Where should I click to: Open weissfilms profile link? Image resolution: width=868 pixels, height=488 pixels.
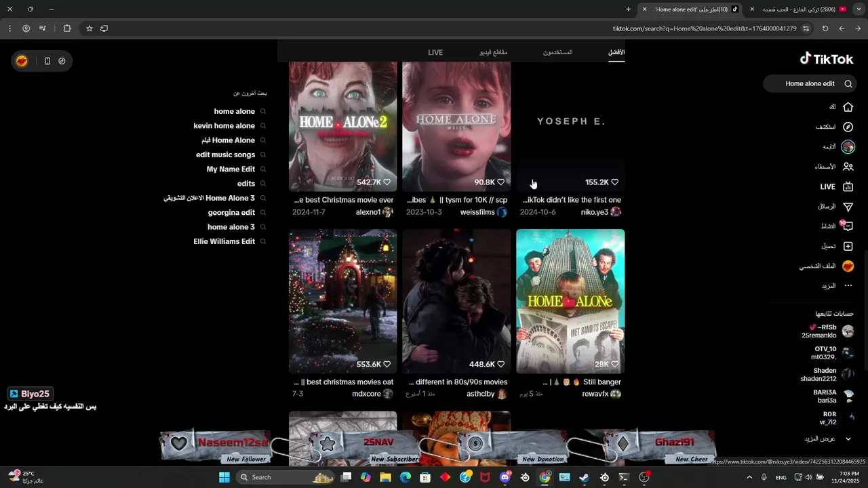[x=484, y=212]
